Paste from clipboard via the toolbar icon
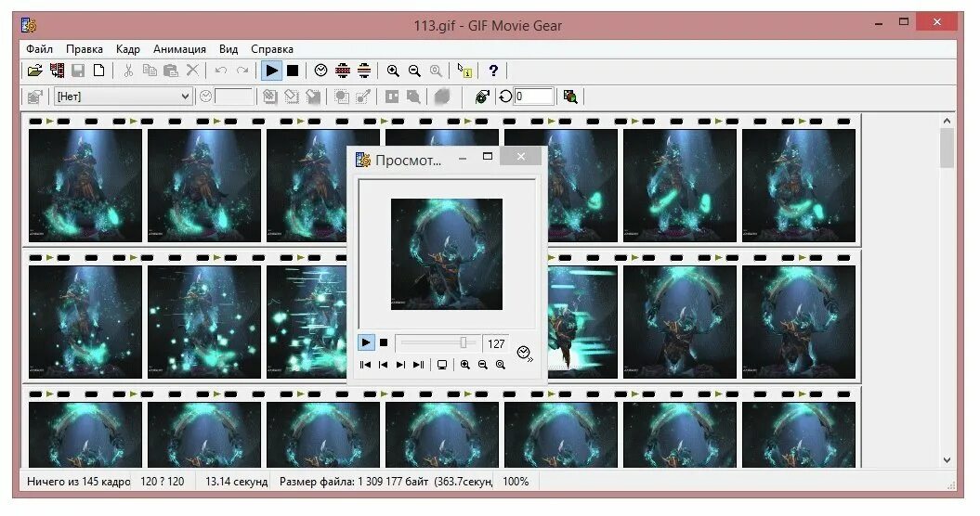The width and height of the screenshot is (980, 516). coord(171,71)
